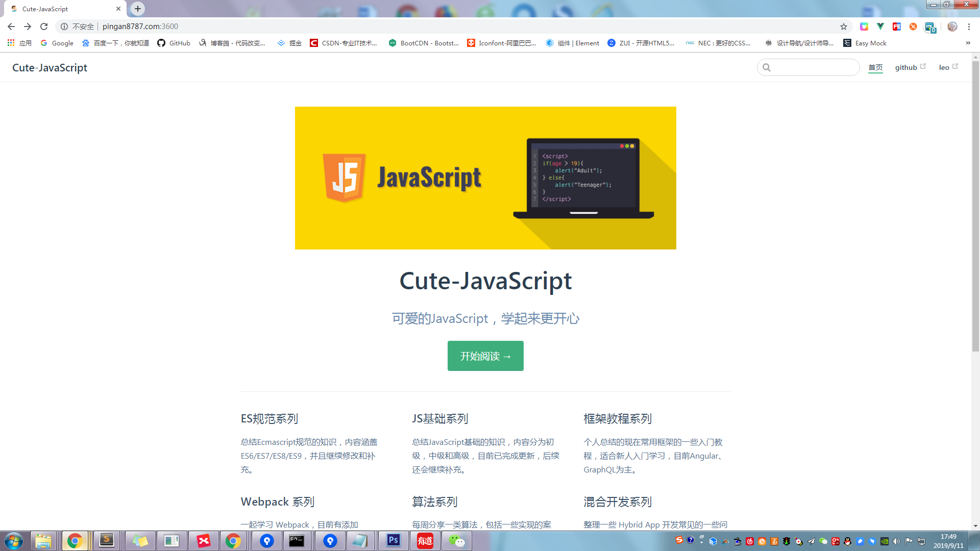
Task: Open Photoshop from the taskbar
Action: click(x=393, y=540)
